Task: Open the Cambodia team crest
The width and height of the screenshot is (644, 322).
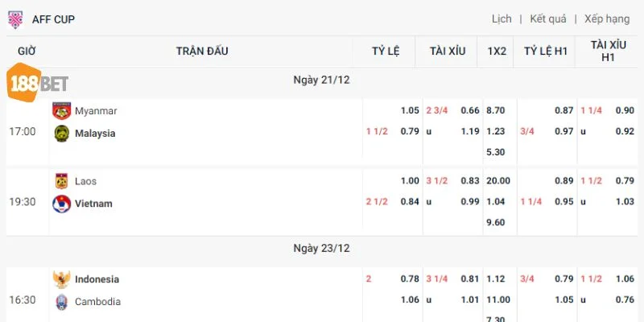Action: tap(62, 302)
